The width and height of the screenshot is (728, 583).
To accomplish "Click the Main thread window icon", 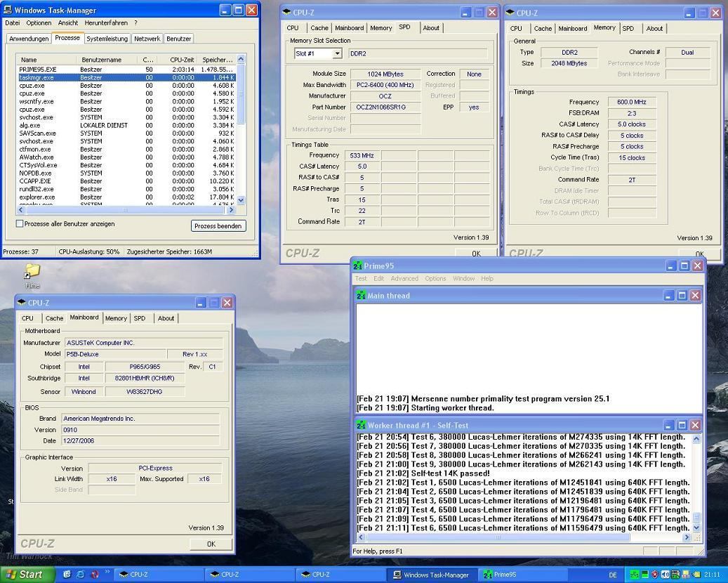I will click(362, 296).
